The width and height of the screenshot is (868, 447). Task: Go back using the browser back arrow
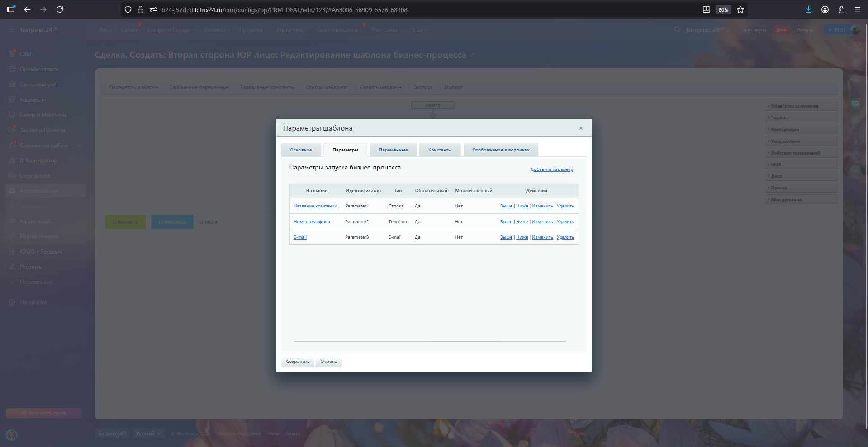tap(27, 9)
